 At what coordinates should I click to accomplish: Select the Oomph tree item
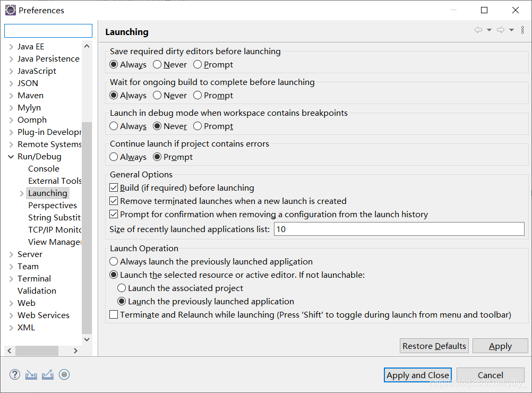pyautogui.click(x=32, y=120)
